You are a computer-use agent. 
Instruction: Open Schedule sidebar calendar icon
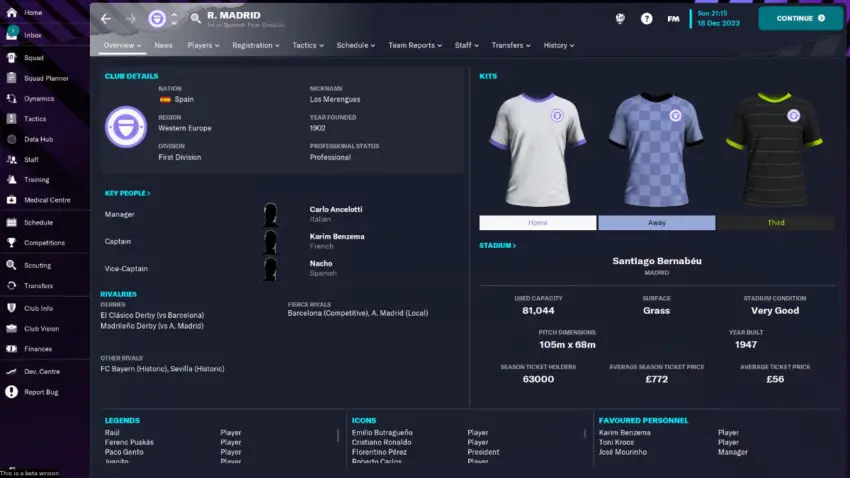coord(11,222)
